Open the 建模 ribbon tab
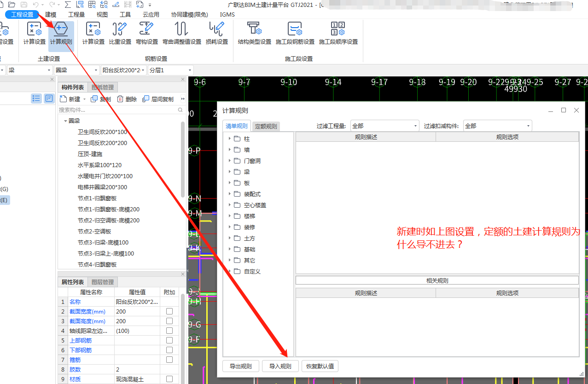This screenshot has height=384, width=588. pos(51,14)
